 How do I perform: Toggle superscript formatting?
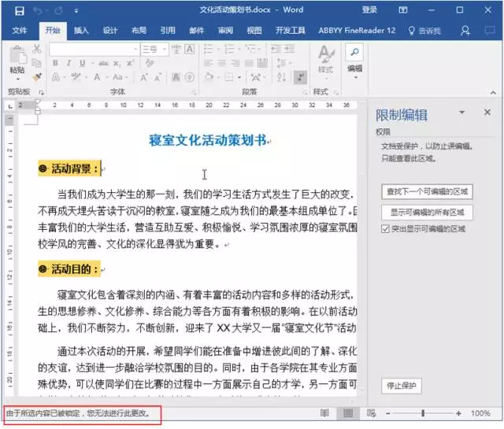click(129, 63)
